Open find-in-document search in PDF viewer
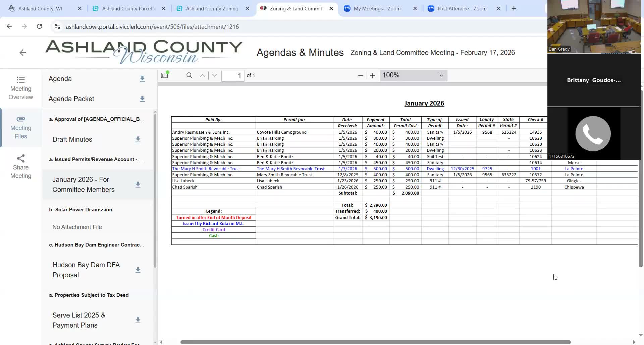 click(x=190, y=75)
